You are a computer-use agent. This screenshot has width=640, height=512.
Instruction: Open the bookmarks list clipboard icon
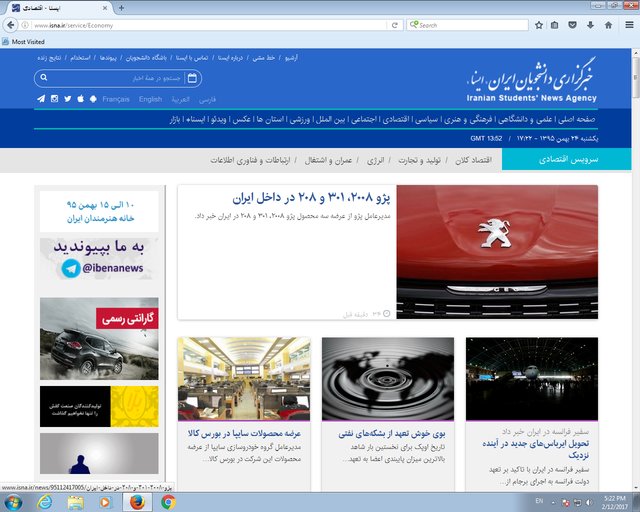pos(554,25)
